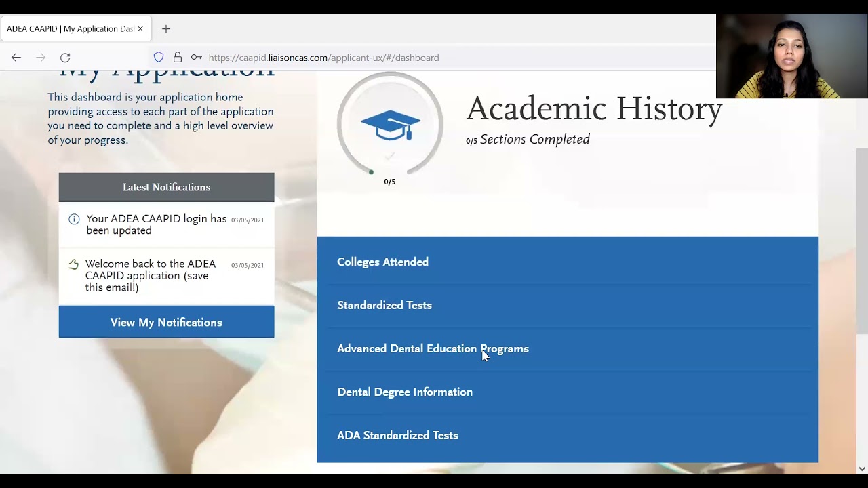Close the ADEA CAAPID browser tab
The image size is (868, 488).
point(140,29)
